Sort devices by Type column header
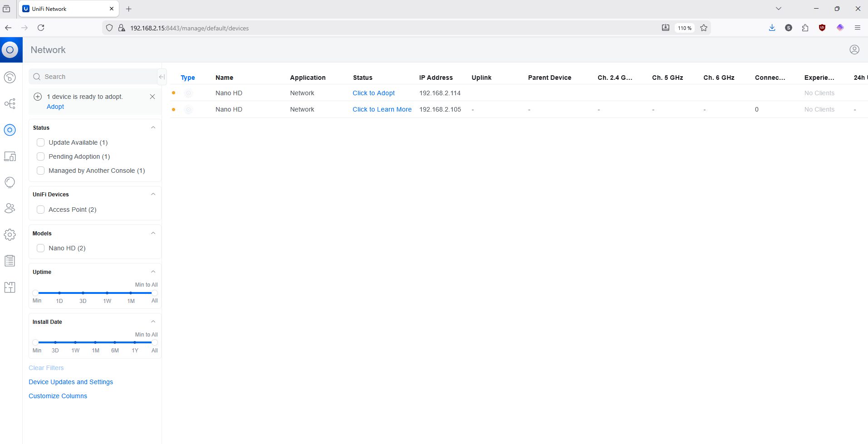Viewport: 868px width, 444px height. [188, 78]
